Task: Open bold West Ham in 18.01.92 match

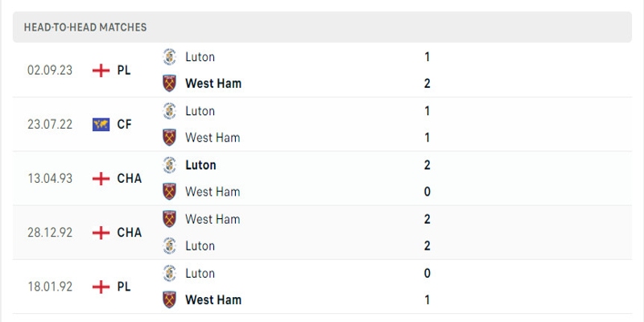Action: pyautogui.click(x=213, y=299)
